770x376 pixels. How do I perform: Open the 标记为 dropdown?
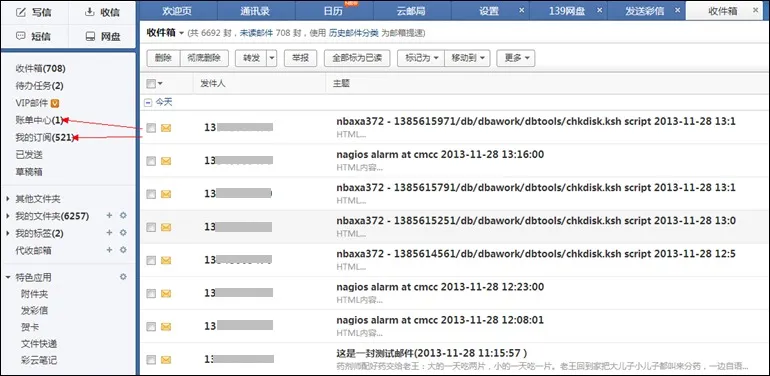(420, 58)
